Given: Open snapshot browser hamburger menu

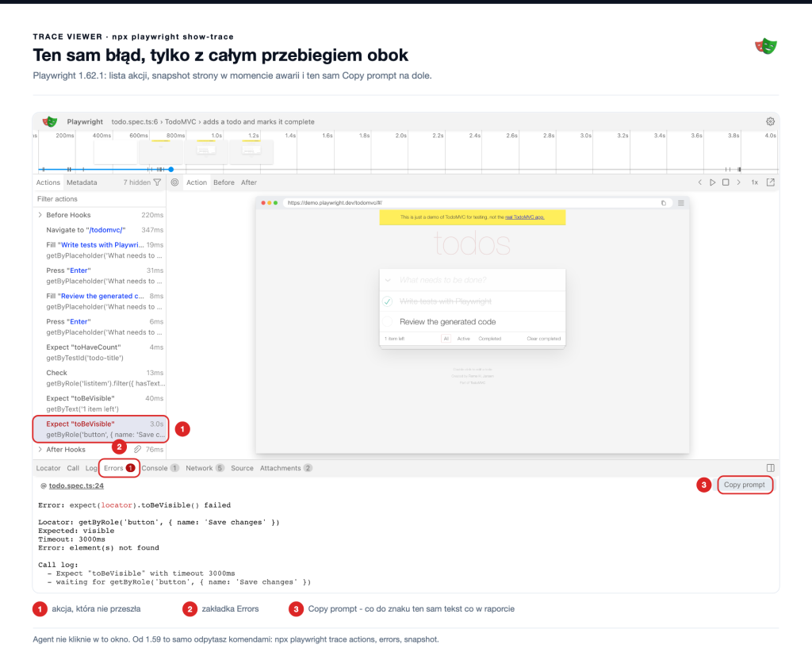Looking at the screenshot, I should (x=681, y=203).
